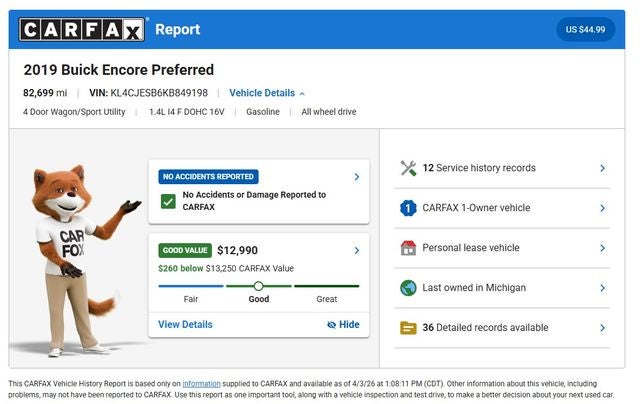The width and height of the screenshot is (640, 404).
Task: Click the value slider Good marker
Action: (x=258, y=286)
